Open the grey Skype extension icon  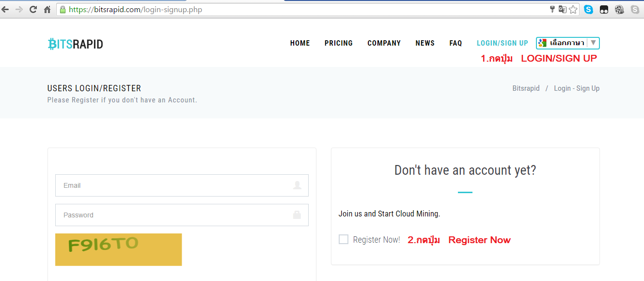635,9
